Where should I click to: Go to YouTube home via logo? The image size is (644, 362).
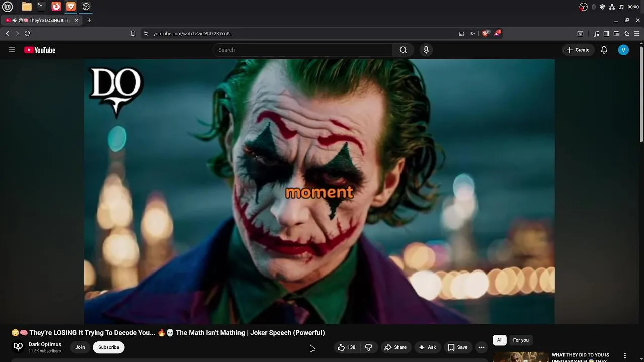point(40,50)
